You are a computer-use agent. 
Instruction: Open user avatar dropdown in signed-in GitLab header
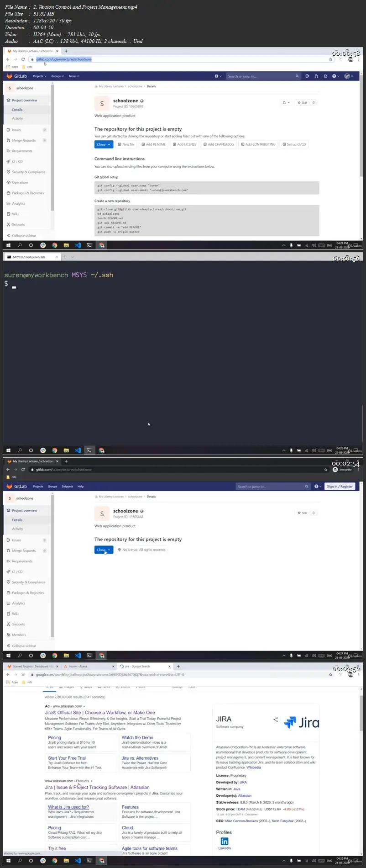pos(349,76)
